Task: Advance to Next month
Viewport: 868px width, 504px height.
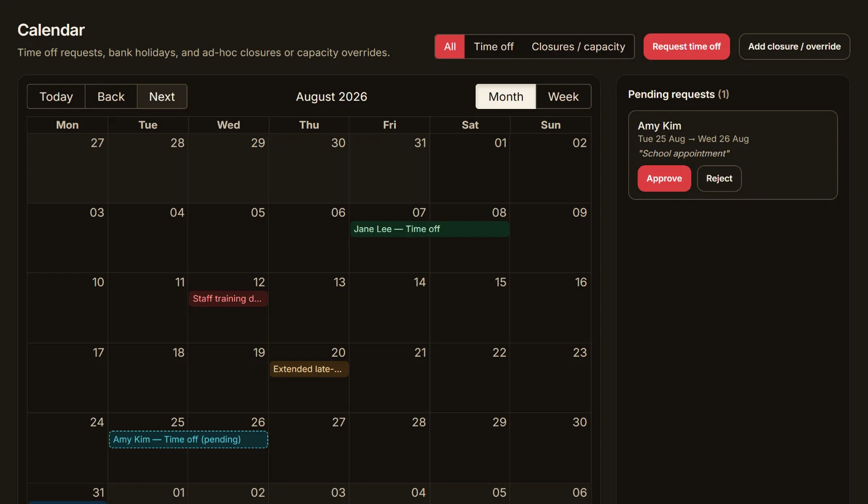Action: tap(162, 97)
